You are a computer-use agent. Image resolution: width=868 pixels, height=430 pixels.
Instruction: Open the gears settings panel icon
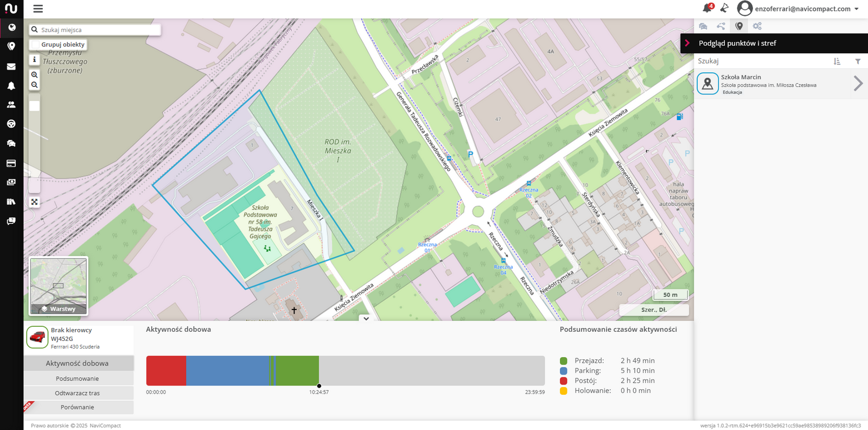[757, 26]
